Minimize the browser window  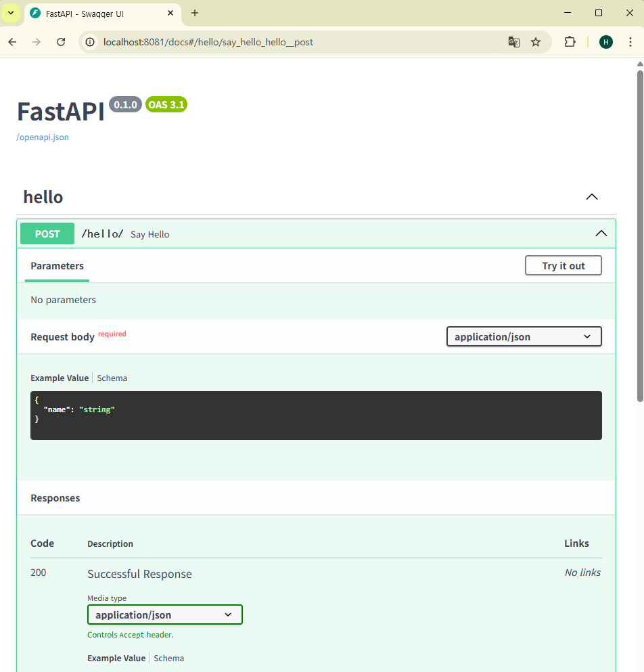[x=568, y=13]
